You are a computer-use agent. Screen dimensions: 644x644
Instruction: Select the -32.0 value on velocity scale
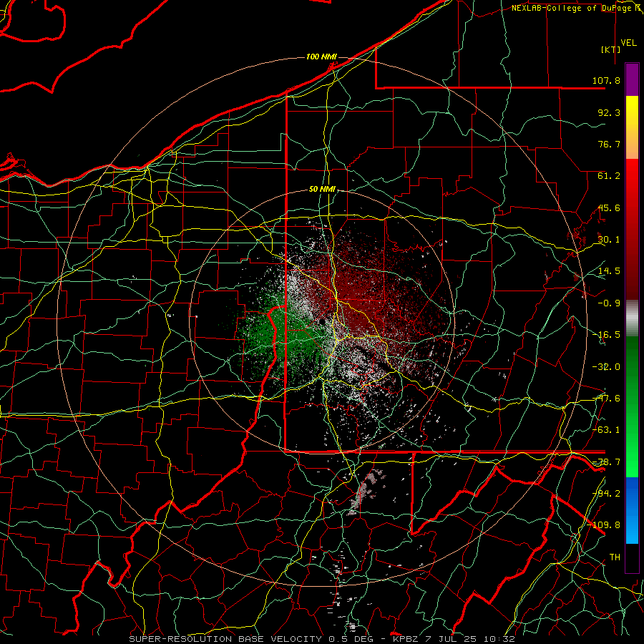coord(606,367)
